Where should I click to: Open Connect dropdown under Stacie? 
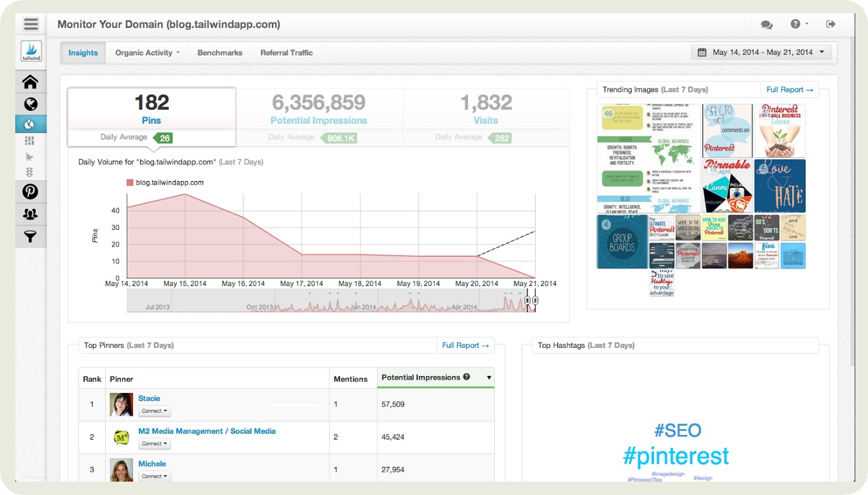(155, 411)
